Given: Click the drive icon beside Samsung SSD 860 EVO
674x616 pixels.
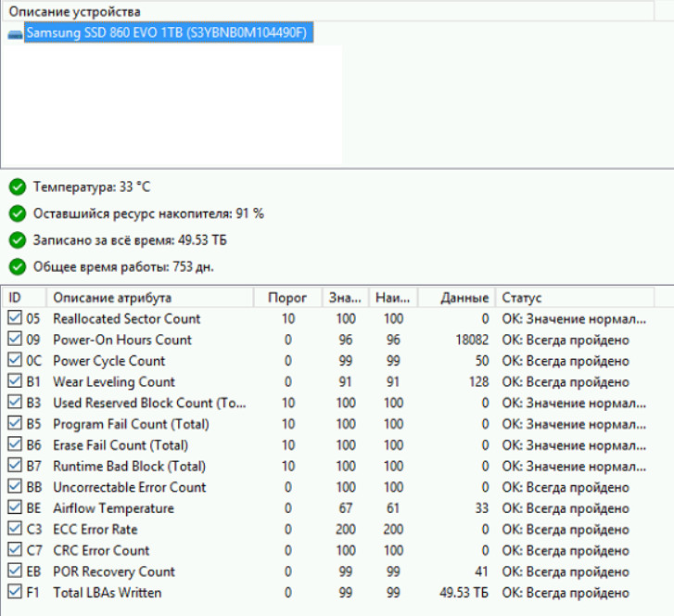Looking at the screenshot, I should [x=15, y=34].
